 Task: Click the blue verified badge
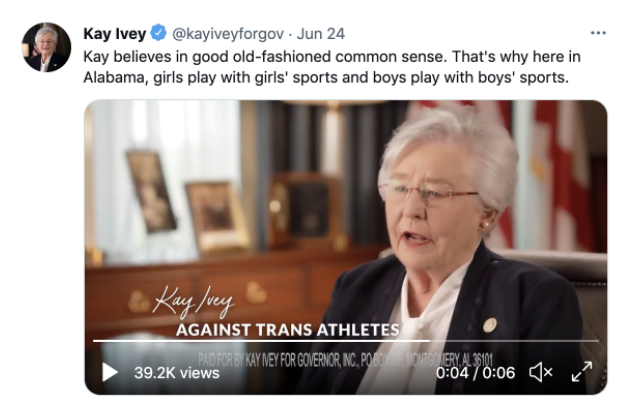click(x=158, y=33)
